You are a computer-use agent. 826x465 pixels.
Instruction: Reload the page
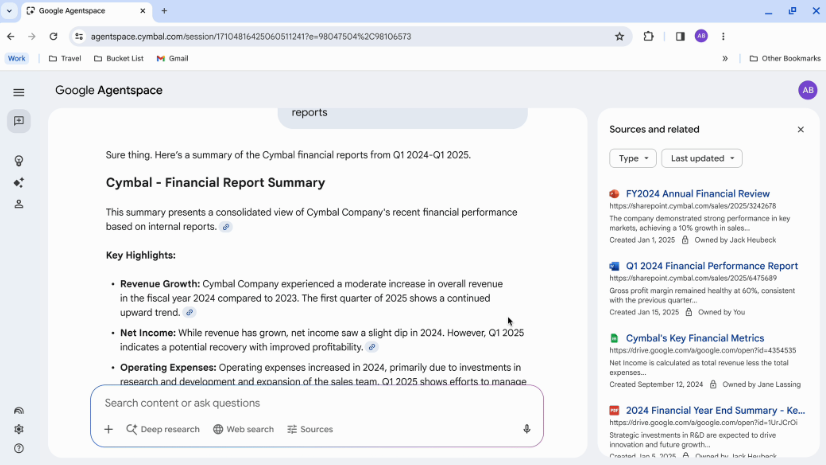click(x=53, y=36)
